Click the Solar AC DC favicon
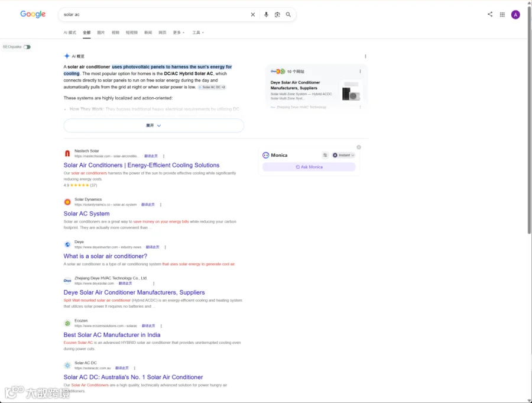Screen dimensions: 532x403 [x=67, y=366]
